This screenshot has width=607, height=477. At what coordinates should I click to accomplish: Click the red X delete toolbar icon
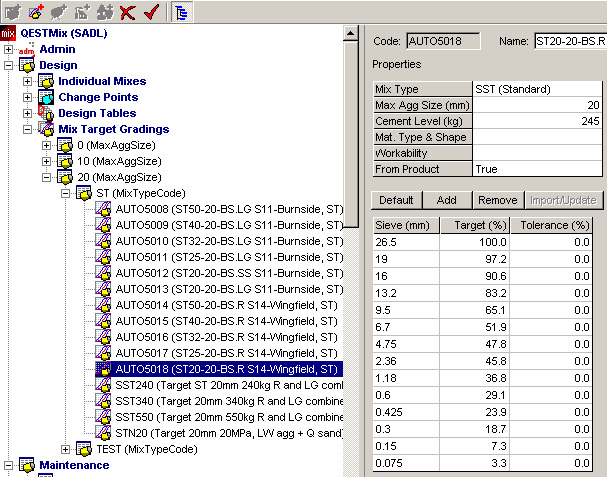click(x=128, y=12)
